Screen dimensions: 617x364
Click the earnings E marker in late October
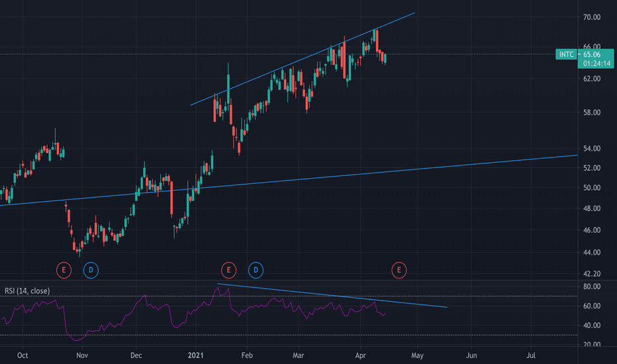[x=64, y=270]
